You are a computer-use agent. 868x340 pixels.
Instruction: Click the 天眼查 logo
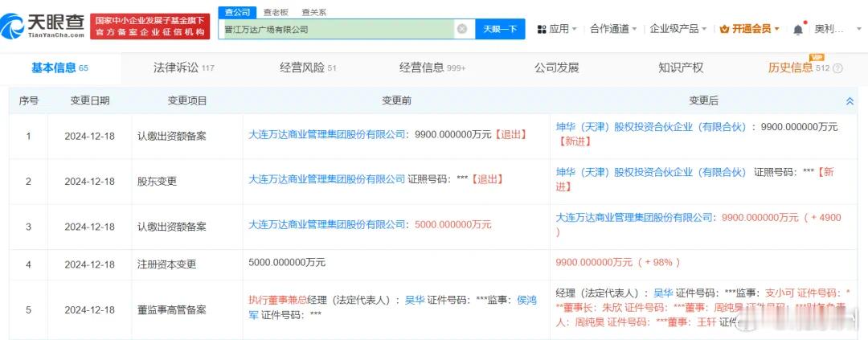(x=43, y=26)
